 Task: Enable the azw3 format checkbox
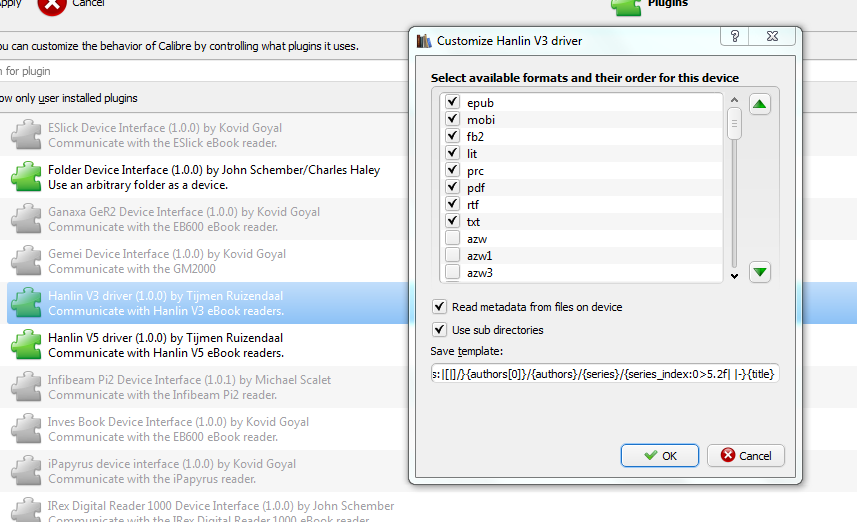point(452,272)
